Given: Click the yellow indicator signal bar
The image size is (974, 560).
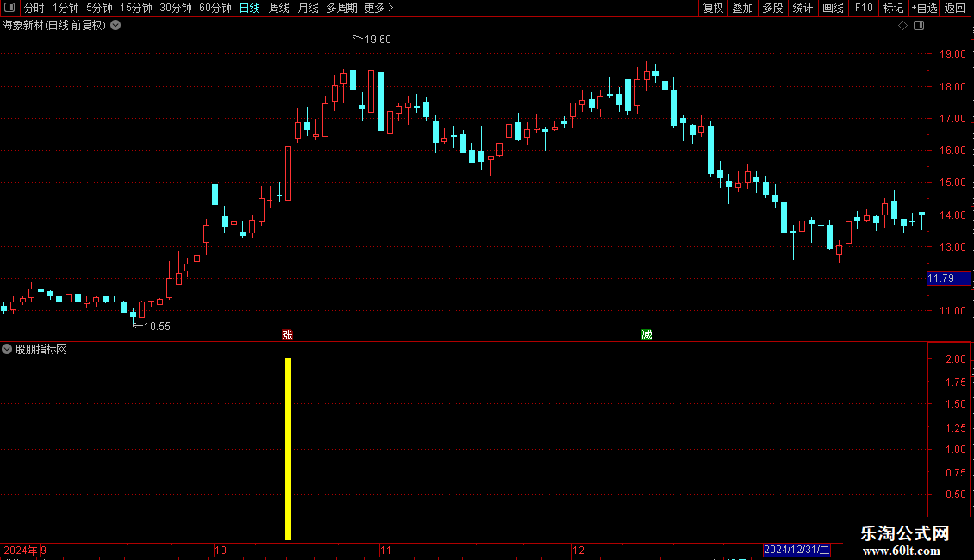Looking at the screenshot, I should 288,449.
